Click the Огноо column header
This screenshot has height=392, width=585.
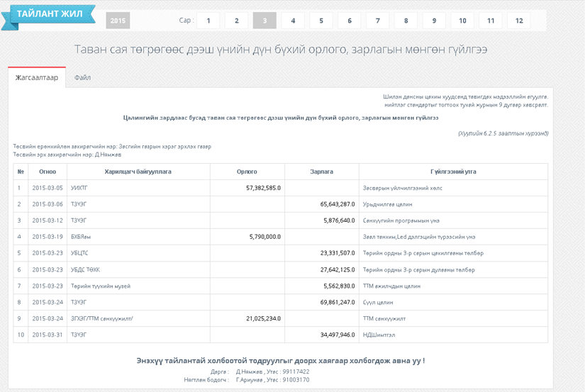click(48, 172)
